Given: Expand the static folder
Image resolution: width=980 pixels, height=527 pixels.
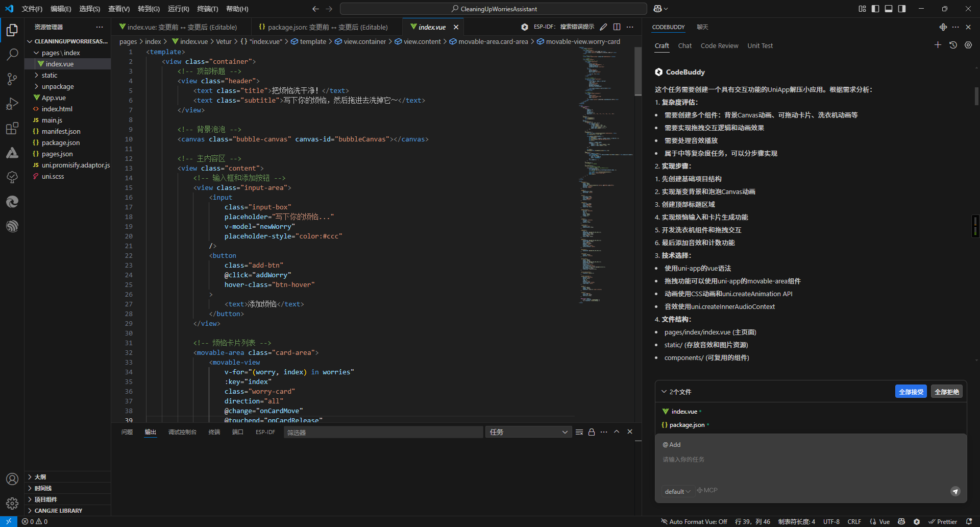Looking at the screenshot, I should [x=68, y=75].
